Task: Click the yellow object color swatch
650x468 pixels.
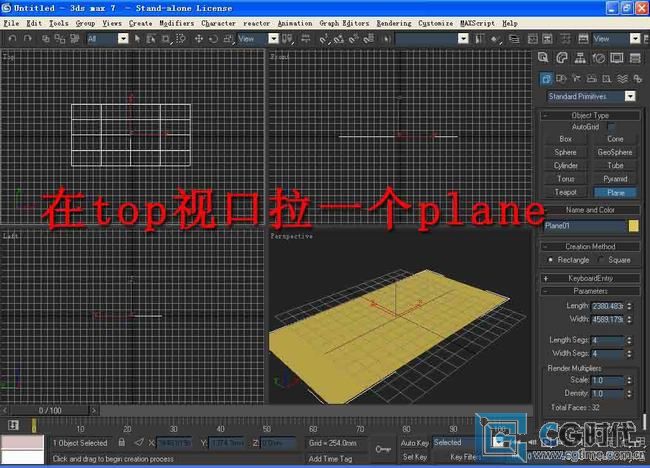Action: click(x=633, y=226)
